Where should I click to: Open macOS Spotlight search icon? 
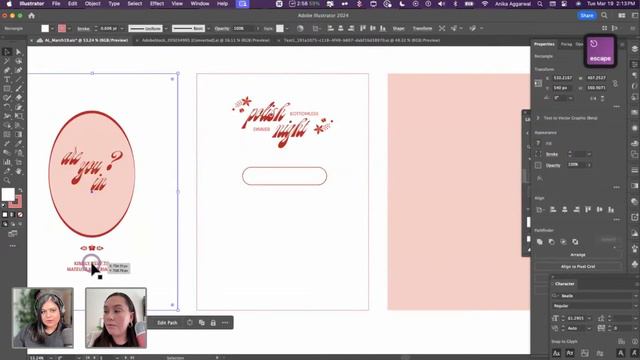click(540, 4)
